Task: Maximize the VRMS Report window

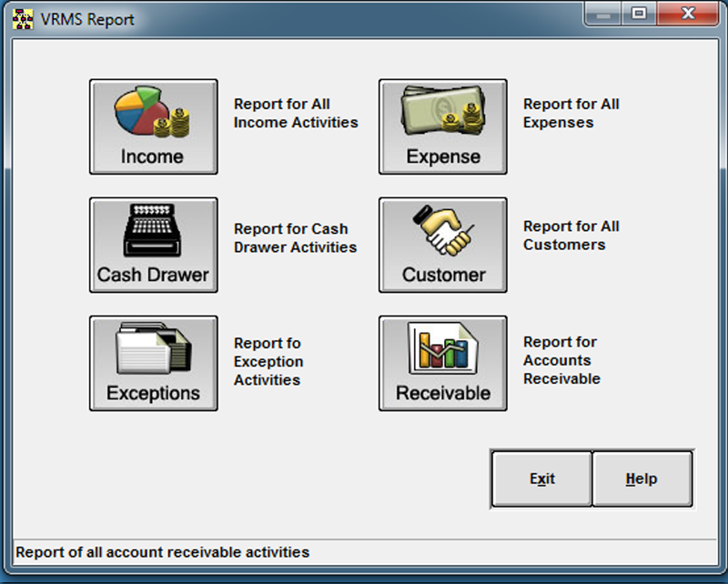Action: click(x=639, y=14)
